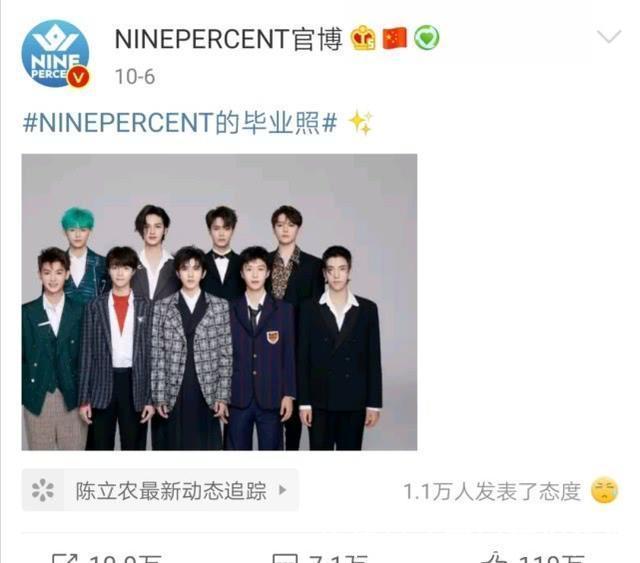Click the orange V verified badge
The height and width of the screenshot is (563, 640).
(78, 77)
